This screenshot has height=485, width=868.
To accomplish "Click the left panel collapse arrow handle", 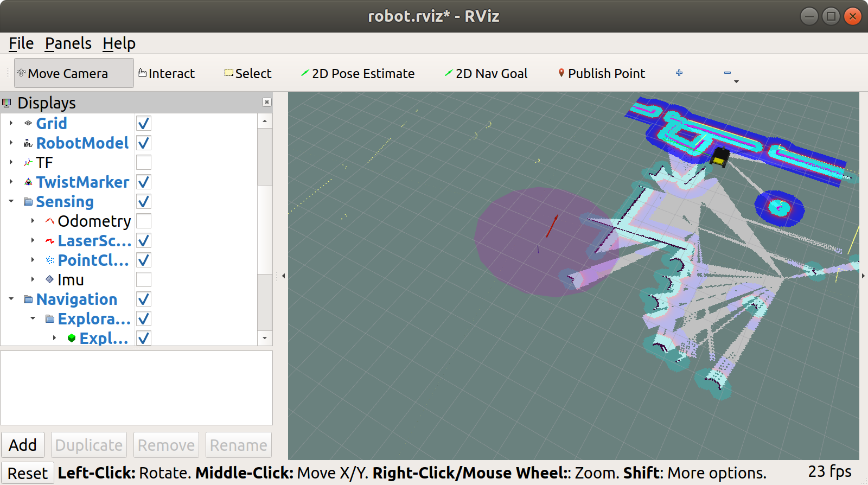I will 283,276.
